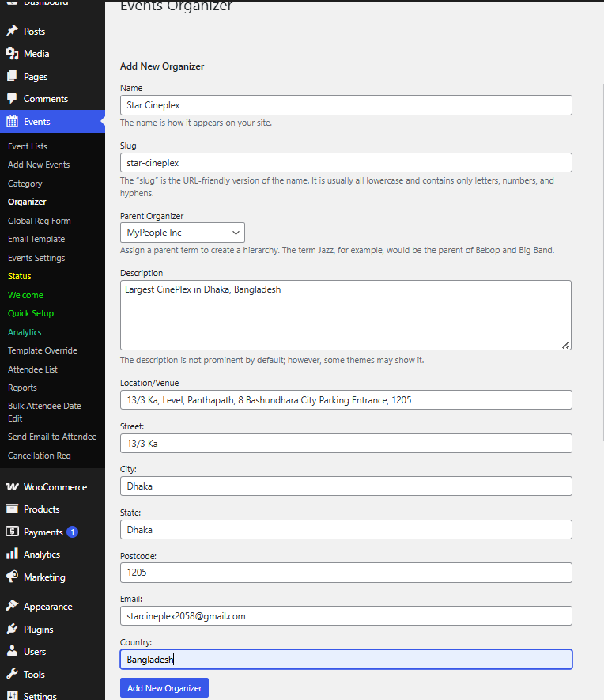
Task: Go to the Attendee List page
Action: (x=32, y=369)
